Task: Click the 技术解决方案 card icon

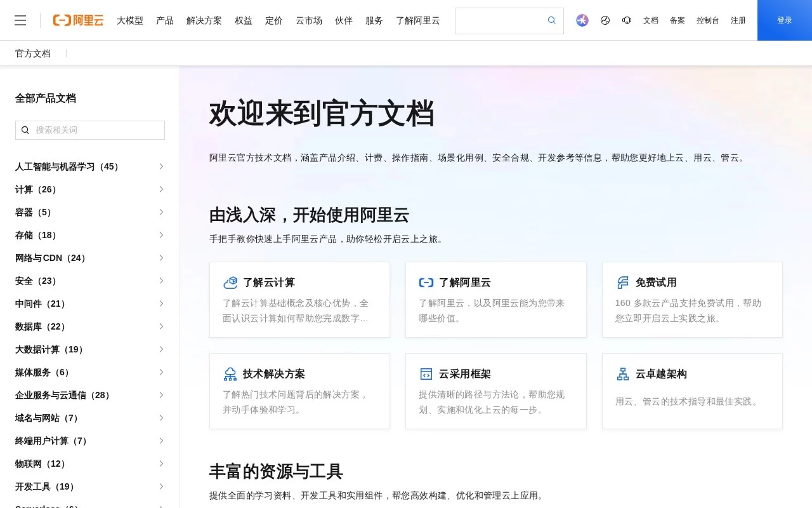Action: click(230, 374)
